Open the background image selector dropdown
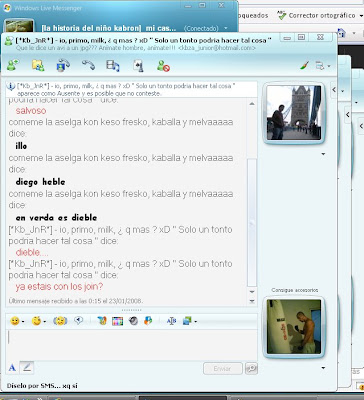 coord(189,321)
